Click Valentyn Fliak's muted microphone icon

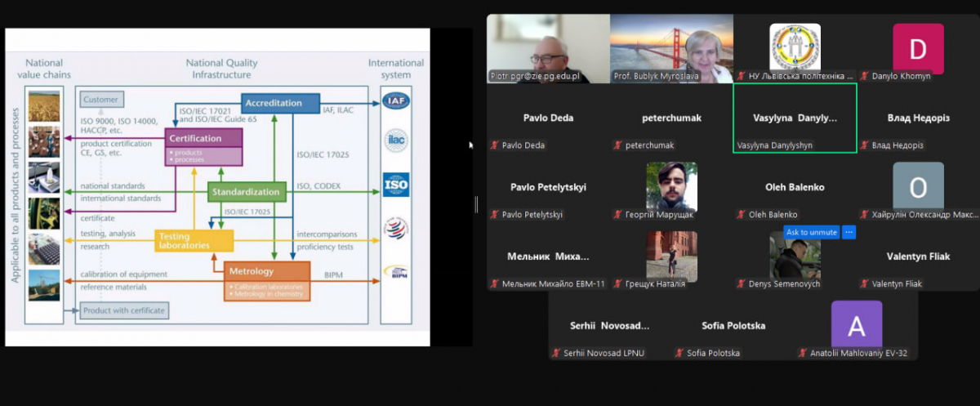863,283
